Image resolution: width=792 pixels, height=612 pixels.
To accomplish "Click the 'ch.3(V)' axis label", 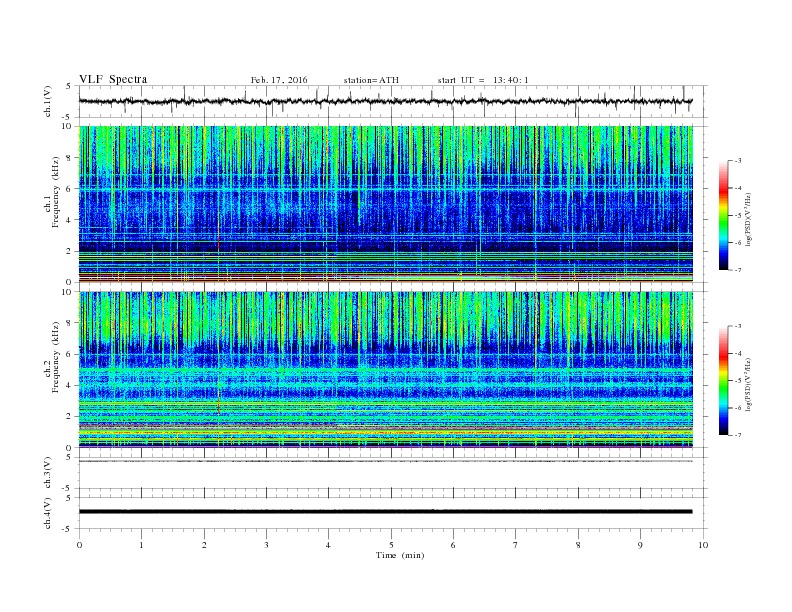I will click(x=48, y=473).
